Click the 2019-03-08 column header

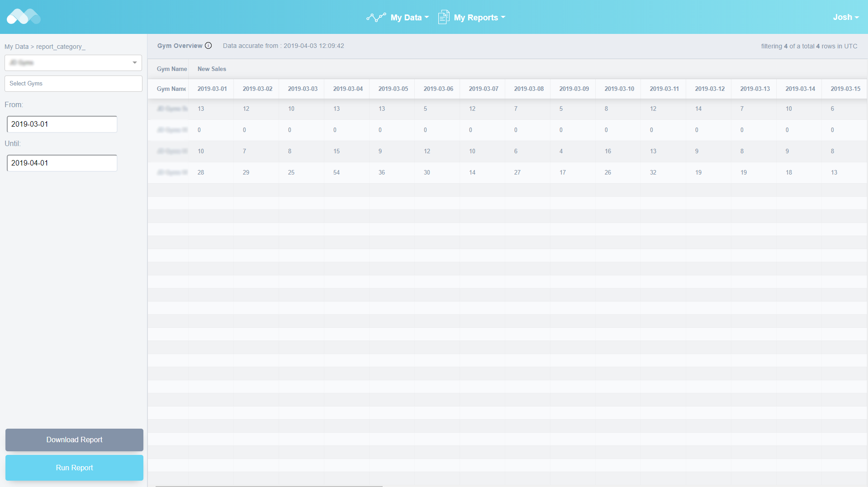pos(528,89)
